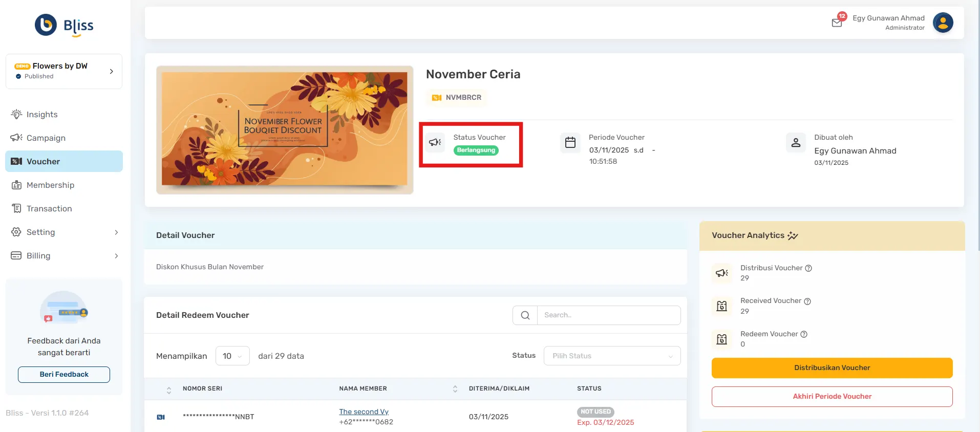Open the Billing menu
The height and width of the screenshot is (432, 980).
click(64, 255)
